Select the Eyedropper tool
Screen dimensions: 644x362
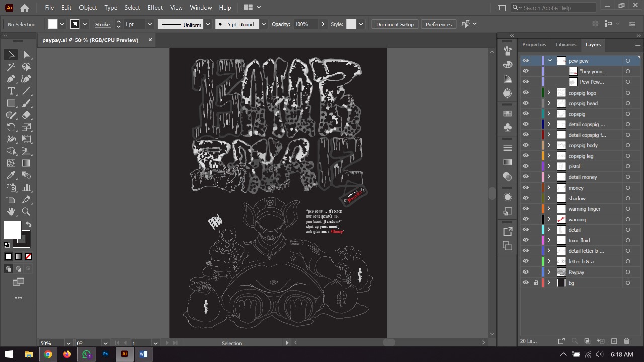coord(11,175)
